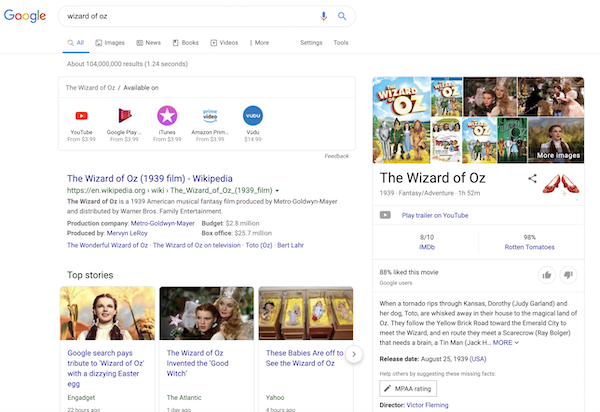Screen dimensions: 600x412
Task: Open Engadget story about Easter egg
Action: tap(106, 368)
